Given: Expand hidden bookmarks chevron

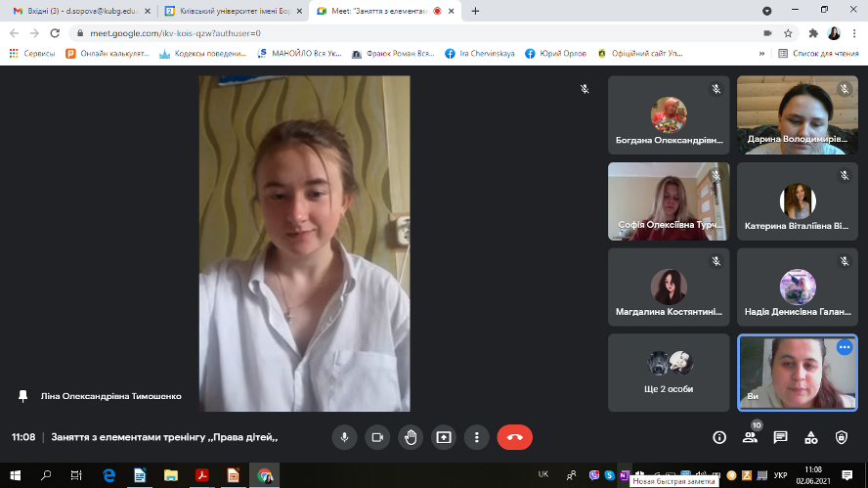Looking at the screenshot, I should (x=761, y=53).
